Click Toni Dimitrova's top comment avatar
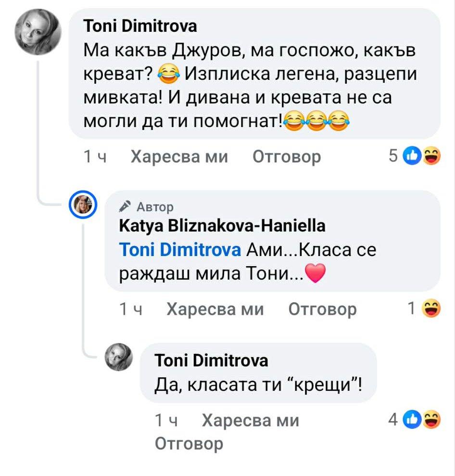Screen dimensions: 455x476 coord(38,32)
